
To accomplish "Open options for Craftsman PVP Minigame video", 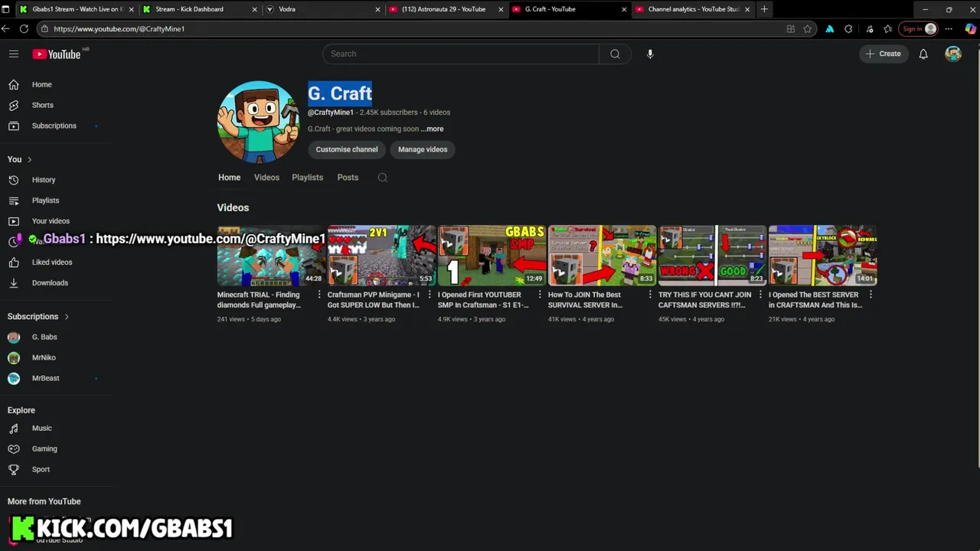I will (430, 295).
